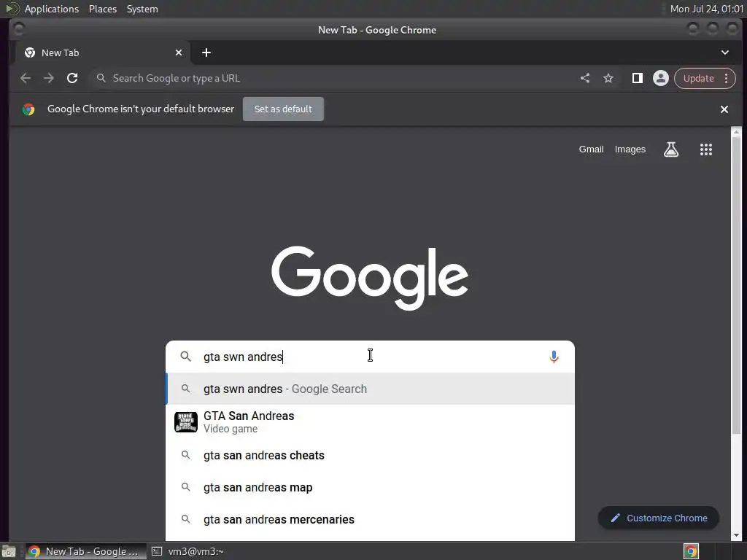Start voice search with microphone icon
The width and height of the screenshot is (747, 560).
[554, 357]
